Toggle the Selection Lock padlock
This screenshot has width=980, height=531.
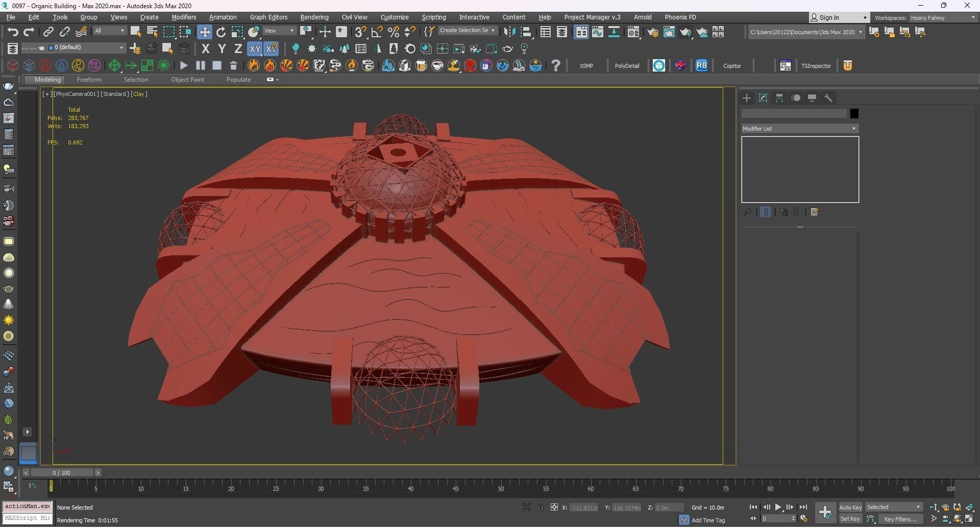pyautogui.click(x=540, y=508)
